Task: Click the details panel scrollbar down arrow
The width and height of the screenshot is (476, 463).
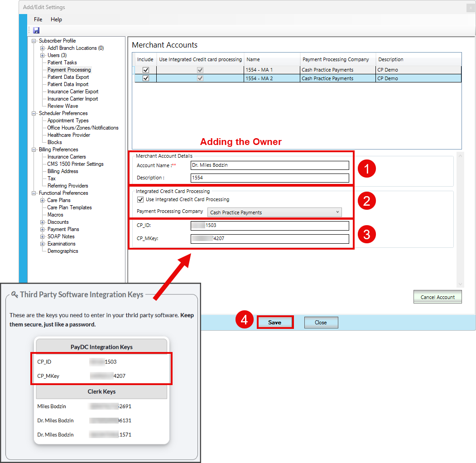Action: 460,284
